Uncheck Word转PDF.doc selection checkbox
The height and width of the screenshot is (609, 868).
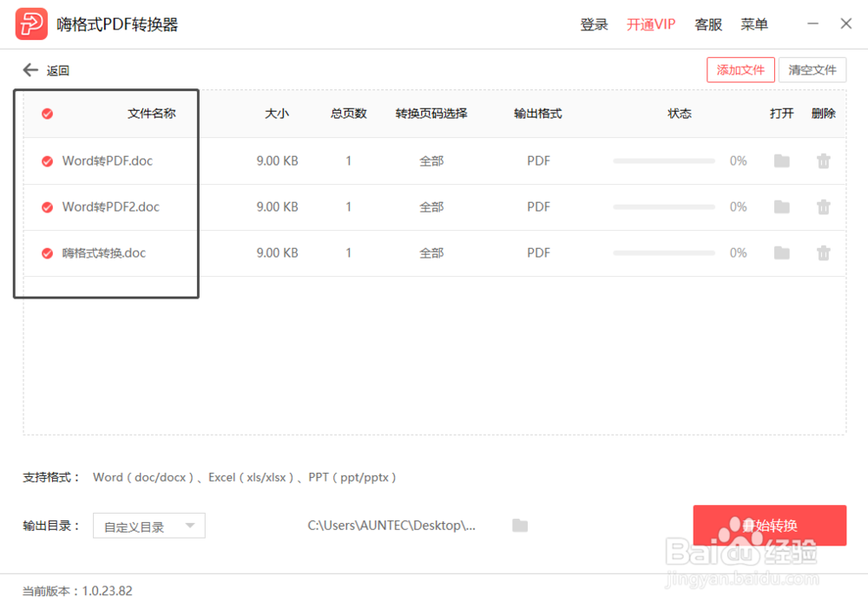point(47,160)
